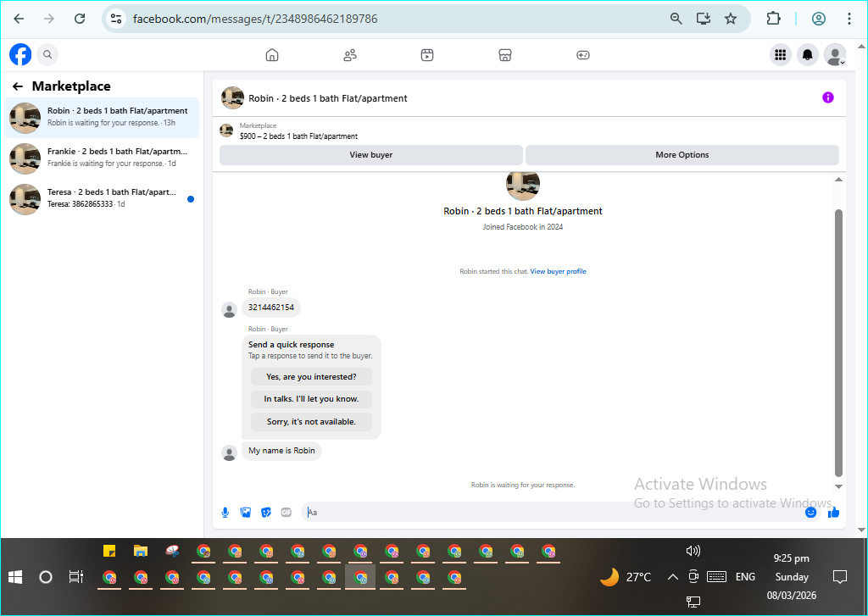Click the volume speaker tray icon
868x616 pixels.
(693, 551)
